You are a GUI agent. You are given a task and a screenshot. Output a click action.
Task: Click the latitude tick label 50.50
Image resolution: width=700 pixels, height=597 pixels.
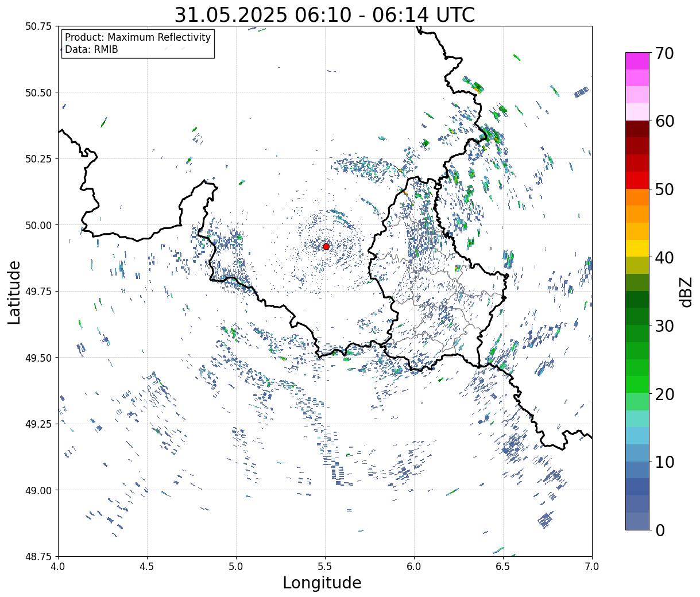(x=38, y=92)
